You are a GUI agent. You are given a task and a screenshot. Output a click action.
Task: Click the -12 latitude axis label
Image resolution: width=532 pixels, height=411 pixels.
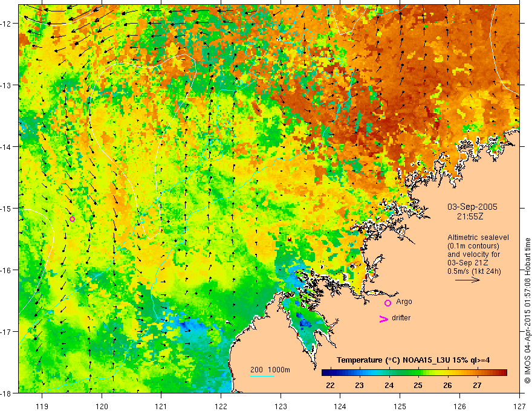(x=6, y=24)
